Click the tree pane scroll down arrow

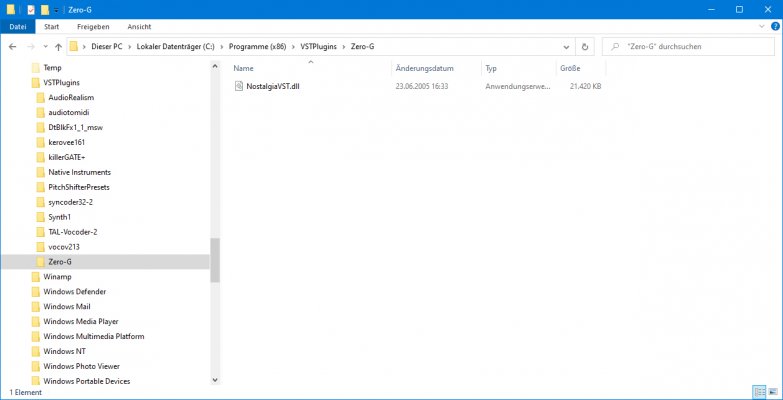pos(215,381)
